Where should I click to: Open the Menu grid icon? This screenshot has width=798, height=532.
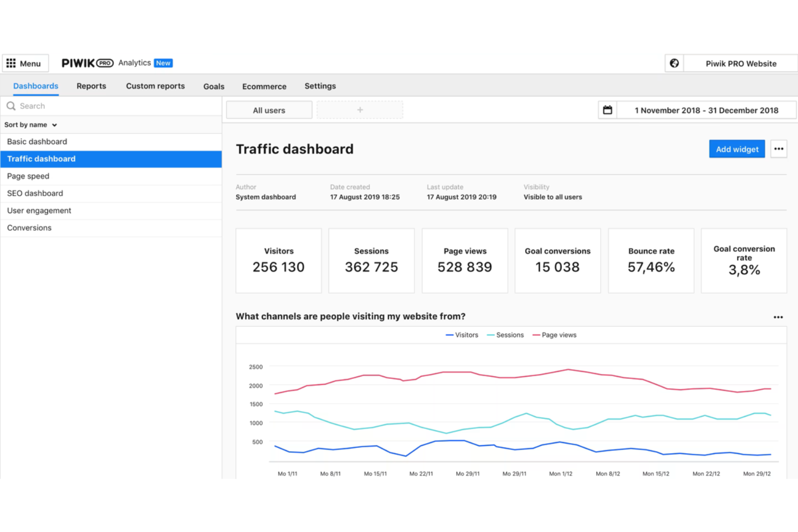(x=11, y=63)
